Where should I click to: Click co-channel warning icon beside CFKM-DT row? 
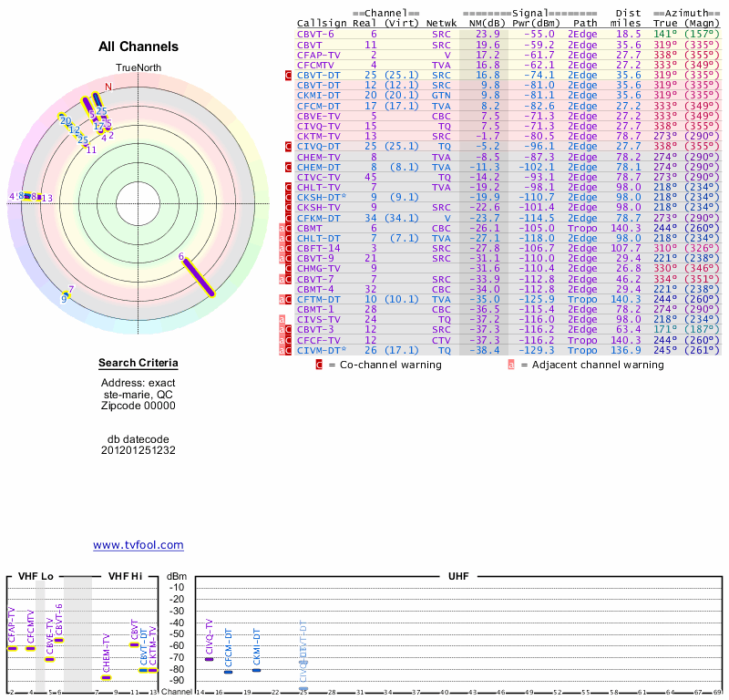pyautogui.click(x=289, y=218)
